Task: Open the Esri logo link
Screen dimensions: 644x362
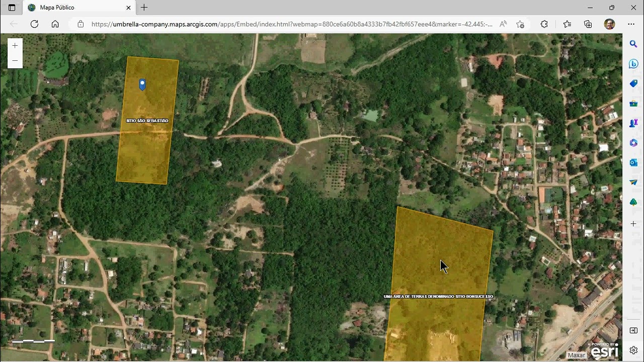Action: [604, 351]
